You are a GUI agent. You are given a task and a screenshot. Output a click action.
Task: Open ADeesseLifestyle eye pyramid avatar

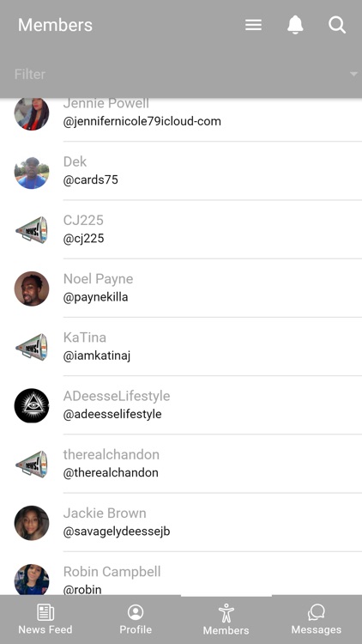pyautogui.click(x=32, y=406)
